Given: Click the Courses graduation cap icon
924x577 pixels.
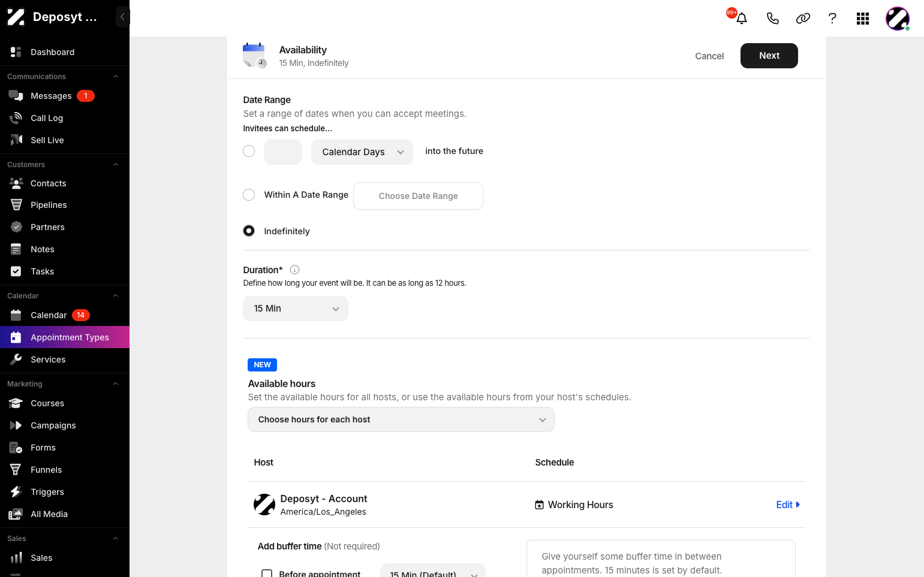Looking at the screenshot, I should [x=16, y=403].
